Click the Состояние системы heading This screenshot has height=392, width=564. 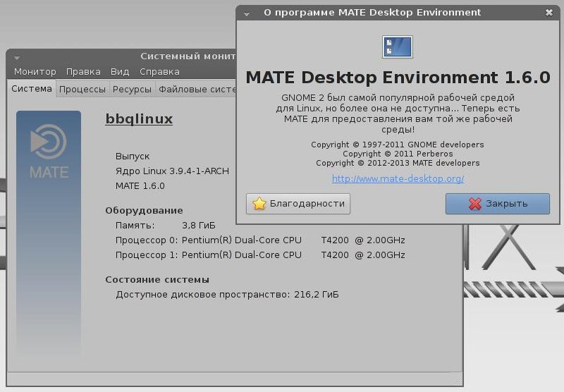[x=157, y=279]
